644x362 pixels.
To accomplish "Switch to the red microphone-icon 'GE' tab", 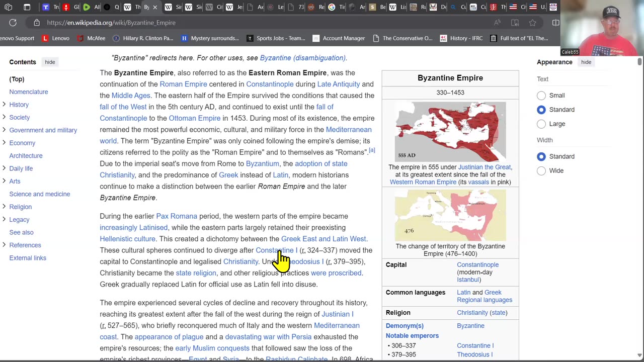I will pos(66,7).
